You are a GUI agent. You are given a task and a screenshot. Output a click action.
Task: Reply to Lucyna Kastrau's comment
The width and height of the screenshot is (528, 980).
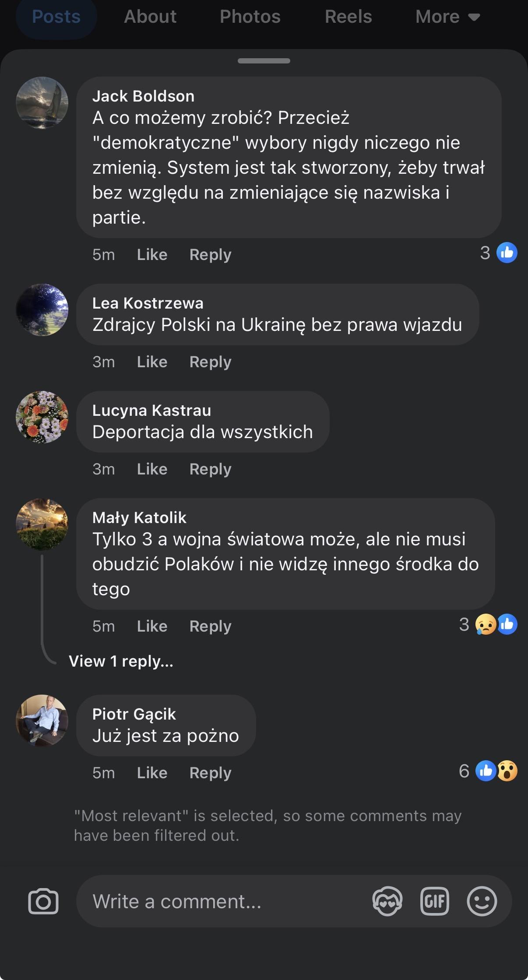coord(210,469)
